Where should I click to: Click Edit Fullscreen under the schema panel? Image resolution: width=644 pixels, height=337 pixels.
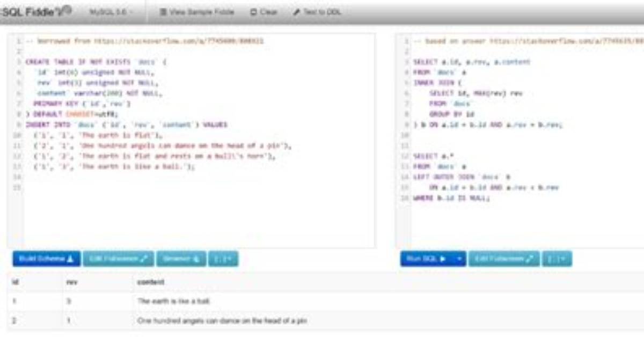coord(118,259)
